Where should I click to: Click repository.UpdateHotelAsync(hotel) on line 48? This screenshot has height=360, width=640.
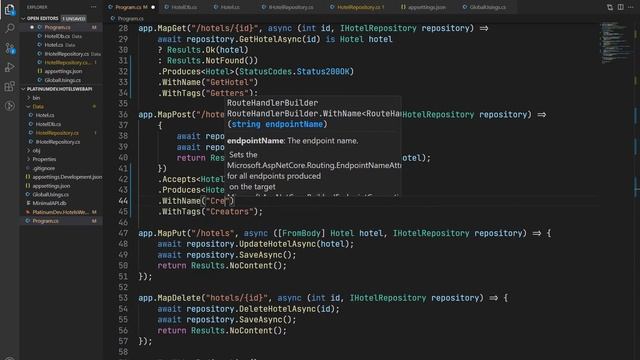[270, 244]
